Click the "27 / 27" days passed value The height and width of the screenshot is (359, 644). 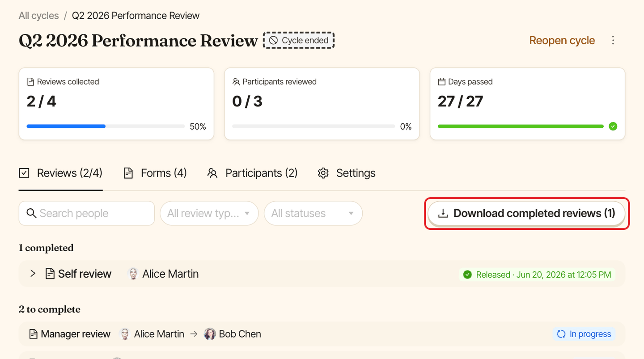[x=461, y=101]
